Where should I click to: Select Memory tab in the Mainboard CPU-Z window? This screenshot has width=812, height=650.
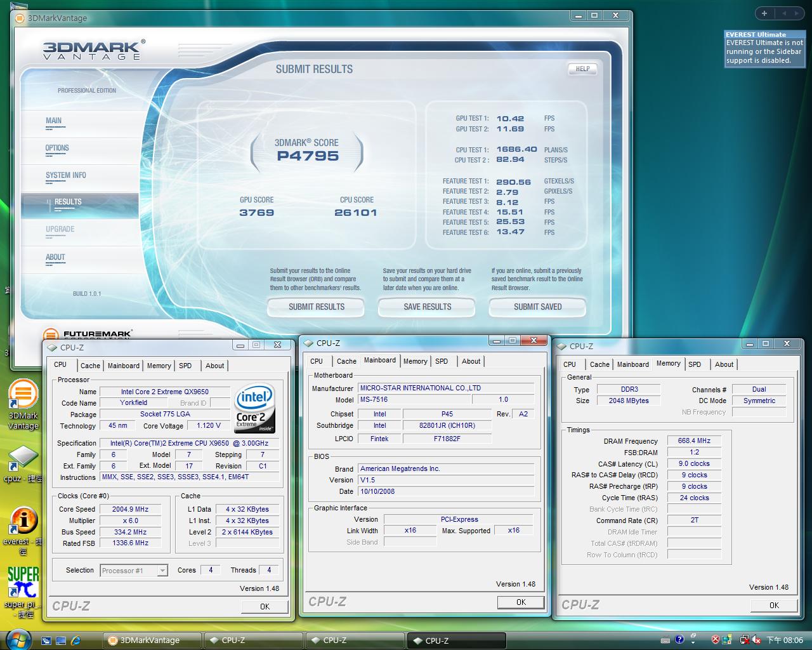pyautogui.click(x=416, y=361)
